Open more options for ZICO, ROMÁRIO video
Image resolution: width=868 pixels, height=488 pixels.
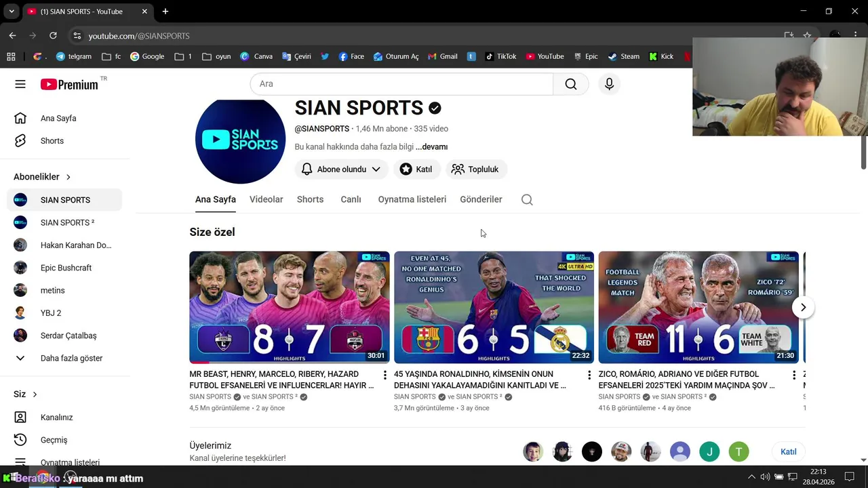793,375
